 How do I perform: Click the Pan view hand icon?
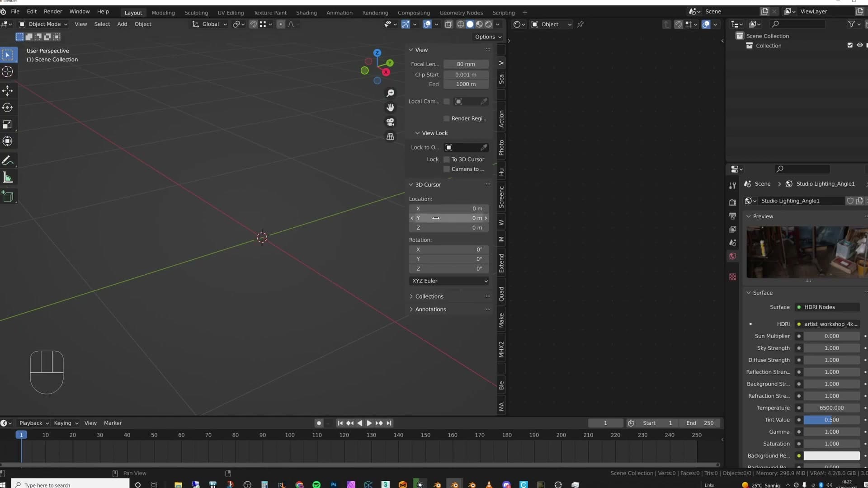[x=390, y=108]
